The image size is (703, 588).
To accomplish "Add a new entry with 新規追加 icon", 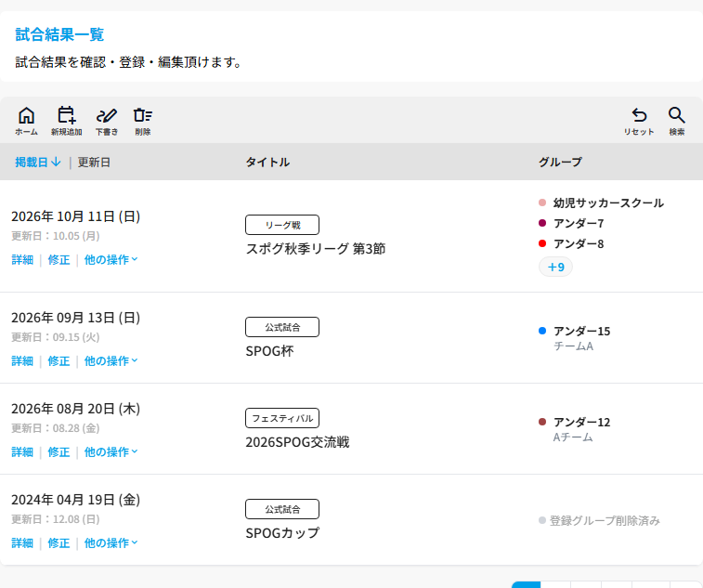I will [66, 121].
